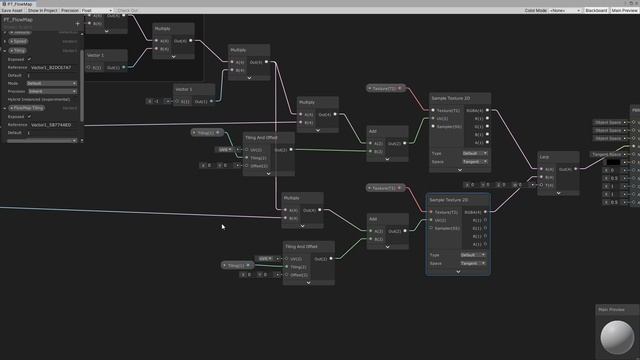This screenshot has width=640, height=360.
Task: Collapse the FlowMap Tiling property in the blackboard
Action: pos(5,108)
